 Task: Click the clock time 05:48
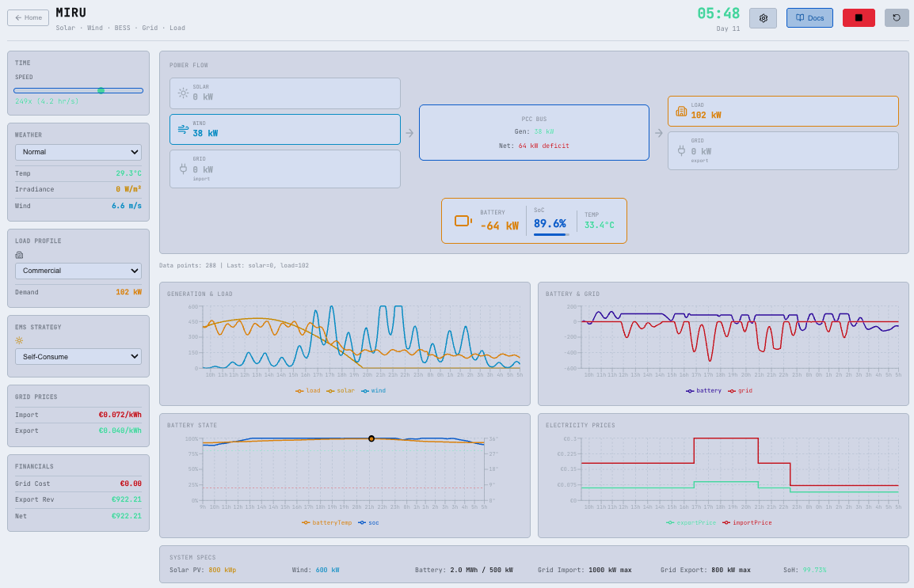pyautogui.click(x=718, y=13)
